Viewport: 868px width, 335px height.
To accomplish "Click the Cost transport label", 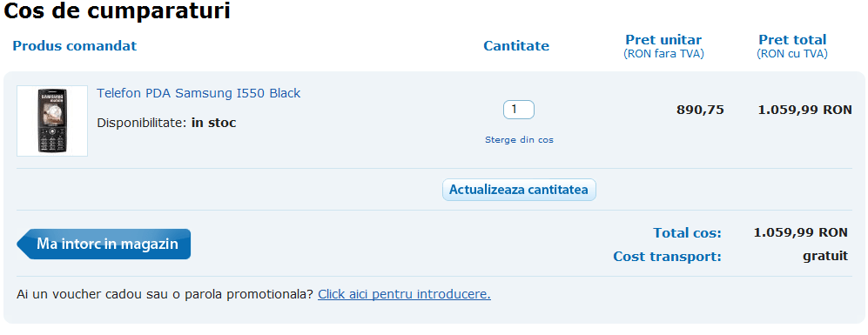I will click(667, 257).
